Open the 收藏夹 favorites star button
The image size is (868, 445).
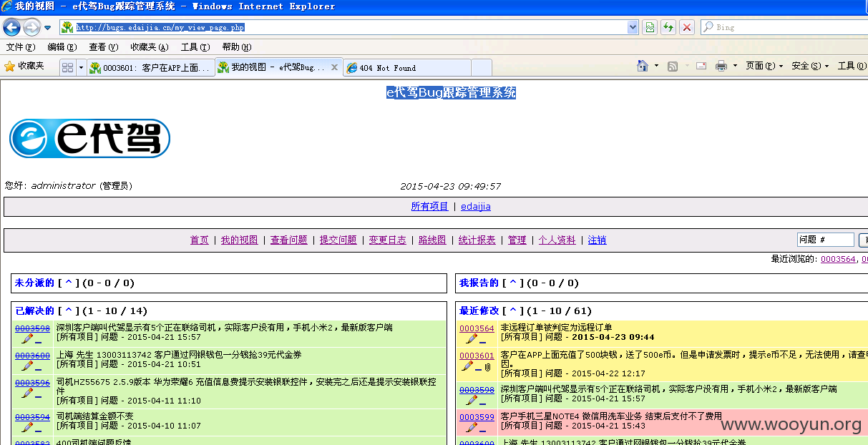tap(24, 66)
